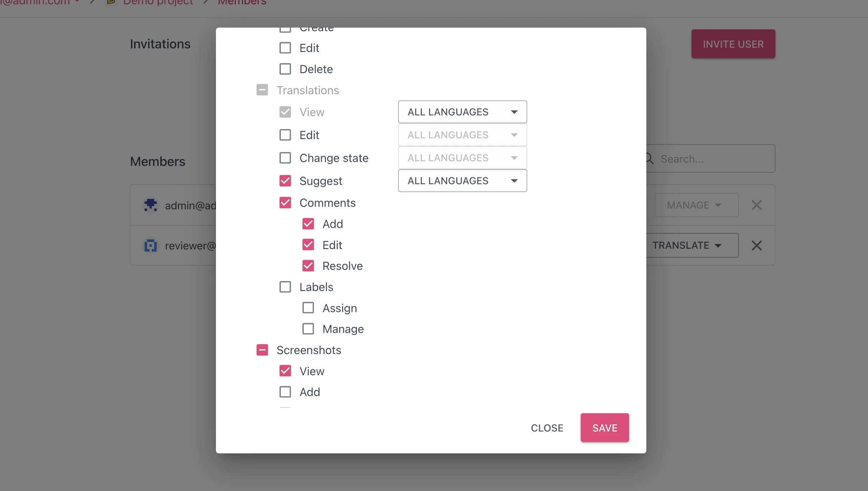Uncheck the Resolve permission under Comments
This screenshot has width=868, height=491.
[308, 266]
